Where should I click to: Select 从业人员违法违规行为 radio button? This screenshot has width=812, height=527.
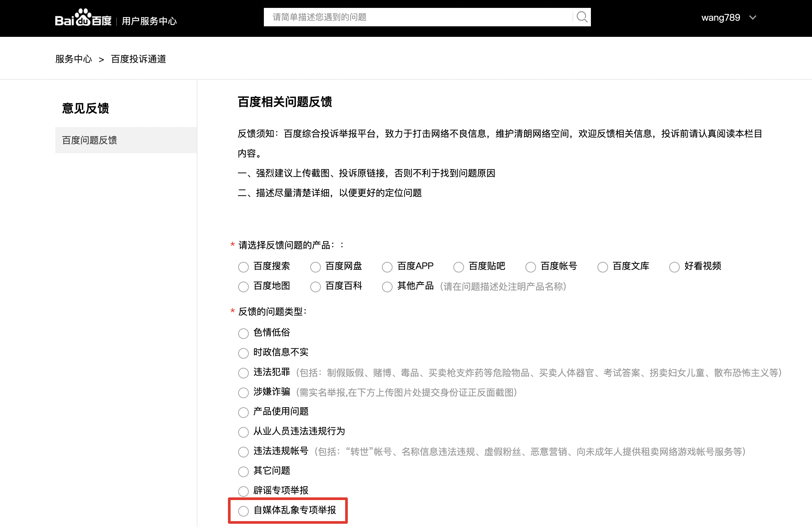243,432
